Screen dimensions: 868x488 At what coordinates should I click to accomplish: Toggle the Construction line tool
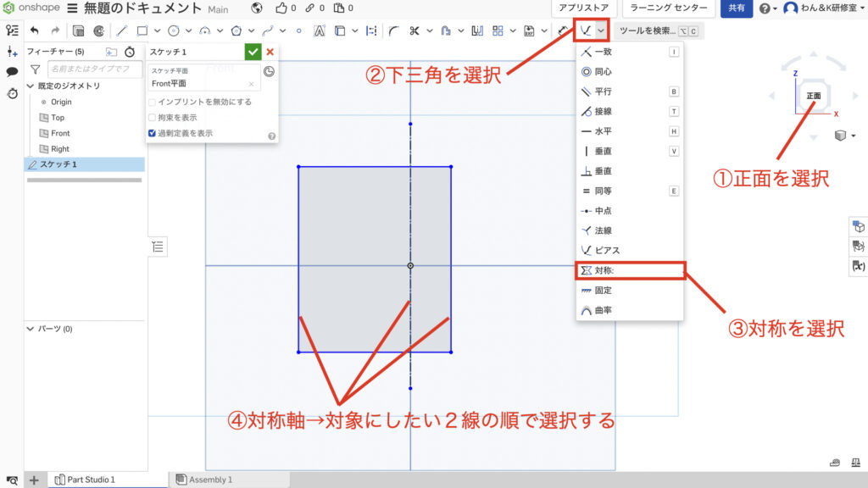pyautogui.click(x=371, y=31)
